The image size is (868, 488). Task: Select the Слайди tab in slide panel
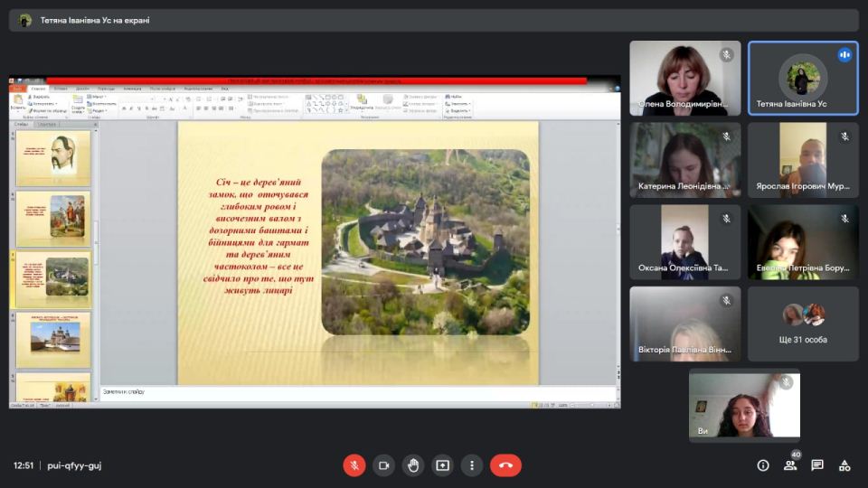22,125
